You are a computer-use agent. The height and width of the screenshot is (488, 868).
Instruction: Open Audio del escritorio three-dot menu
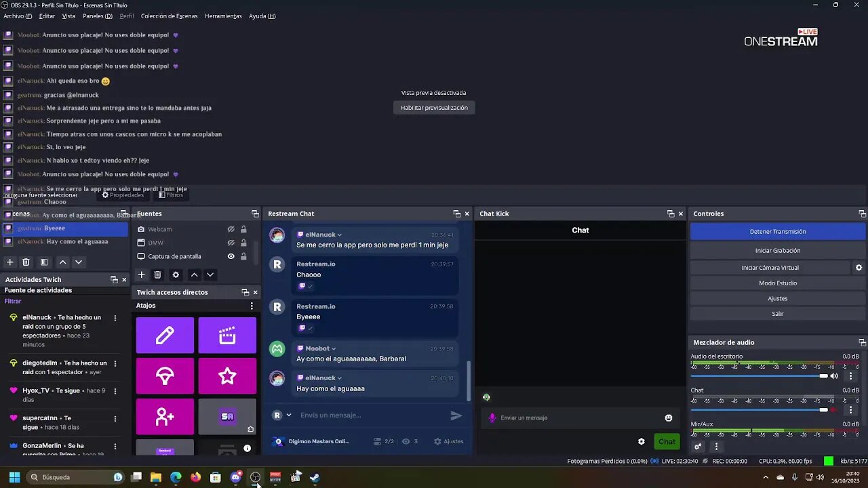point(850,376)
